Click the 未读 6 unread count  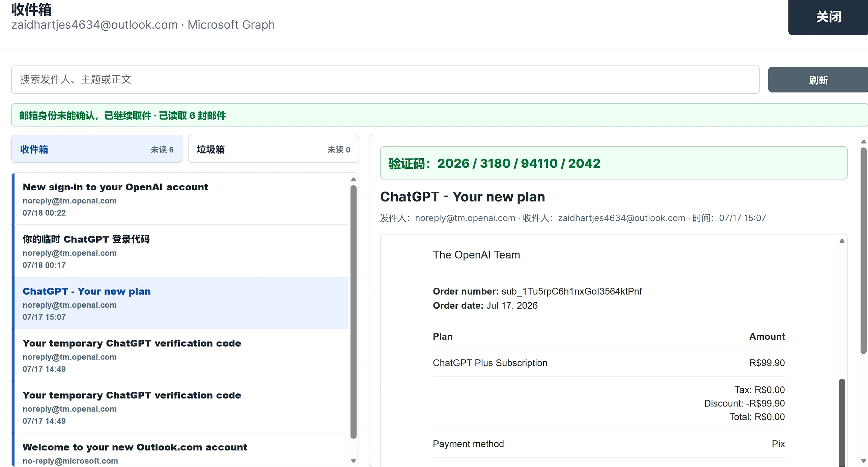tap(162, 149)
